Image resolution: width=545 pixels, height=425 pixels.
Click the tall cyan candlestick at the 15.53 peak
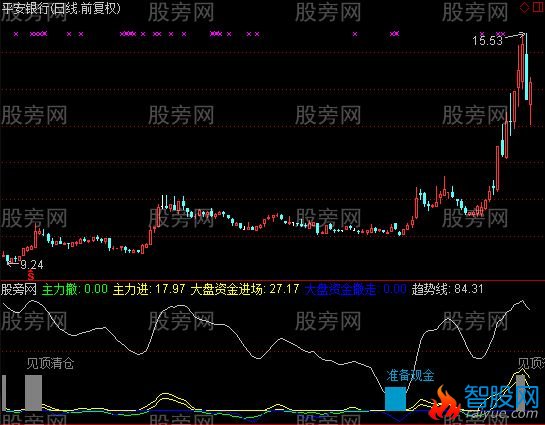(x=526, y=77)
